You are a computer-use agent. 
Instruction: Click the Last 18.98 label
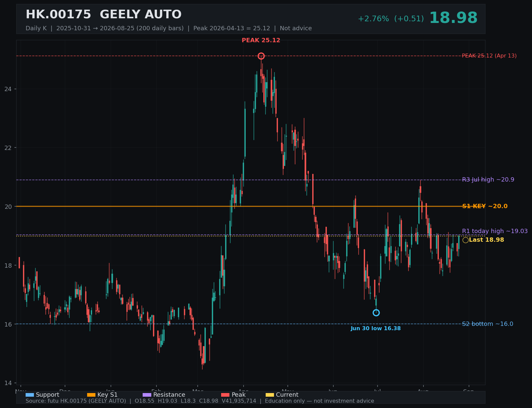coord(486,240)
